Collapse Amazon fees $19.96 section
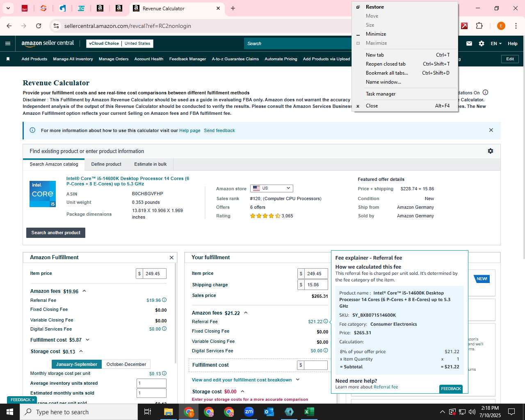The height and width of the screenshot is (420, 525). tap(84, 291)
